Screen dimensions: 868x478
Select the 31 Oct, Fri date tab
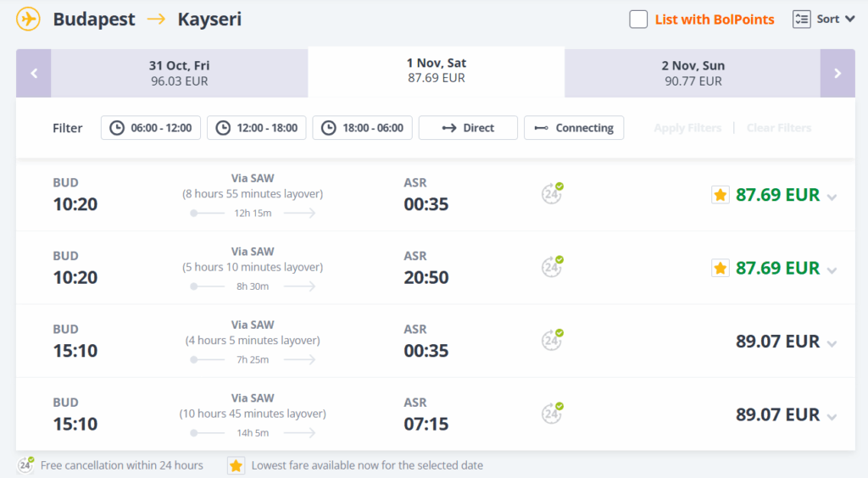coord(179,73)
